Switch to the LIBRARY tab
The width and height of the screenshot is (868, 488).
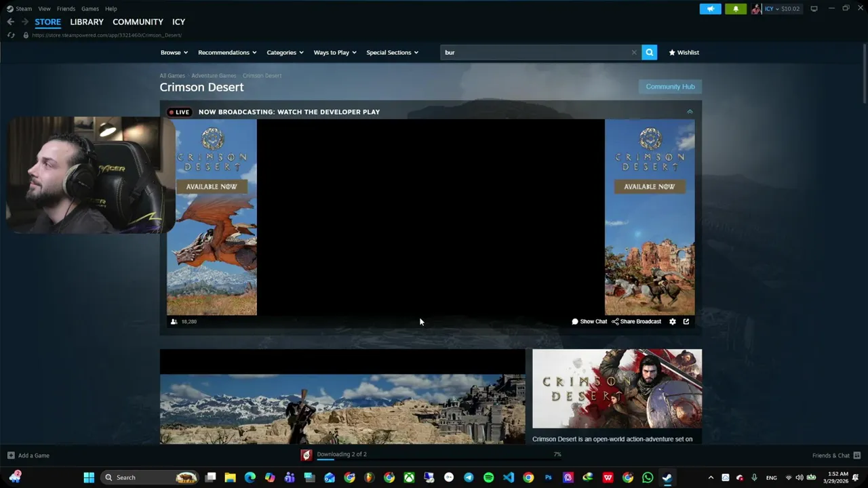(87, 22)
